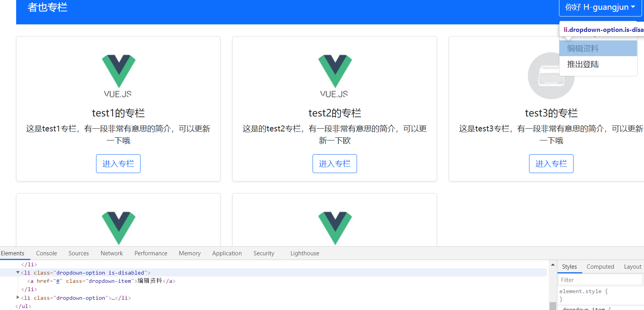Screen dimensions: 644x310
Task: Click the 者也专栏 site title link
Action: tap(47, 7)
